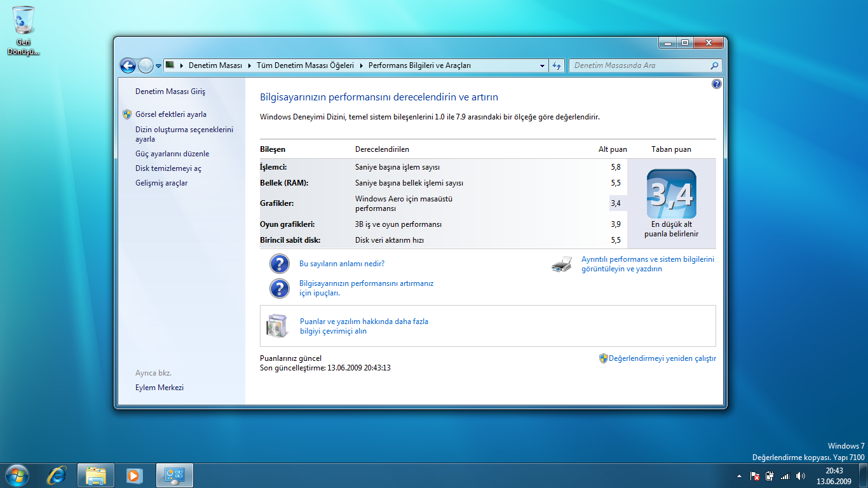Launch Windows Media Player from taskbar
Viewport: 868px width, 488px height.
click(134, 475)
